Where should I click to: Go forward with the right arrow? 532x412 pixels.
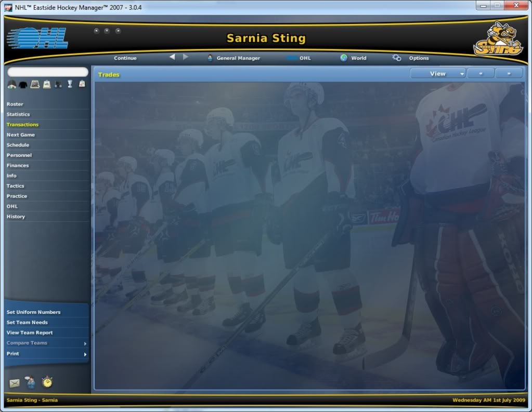[185, 57]
